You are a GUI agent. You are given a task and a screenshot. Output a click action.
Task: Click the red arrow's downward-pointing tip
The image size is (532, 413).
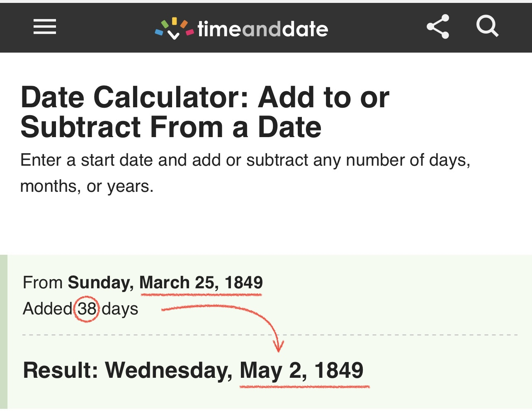click(279, 348)
